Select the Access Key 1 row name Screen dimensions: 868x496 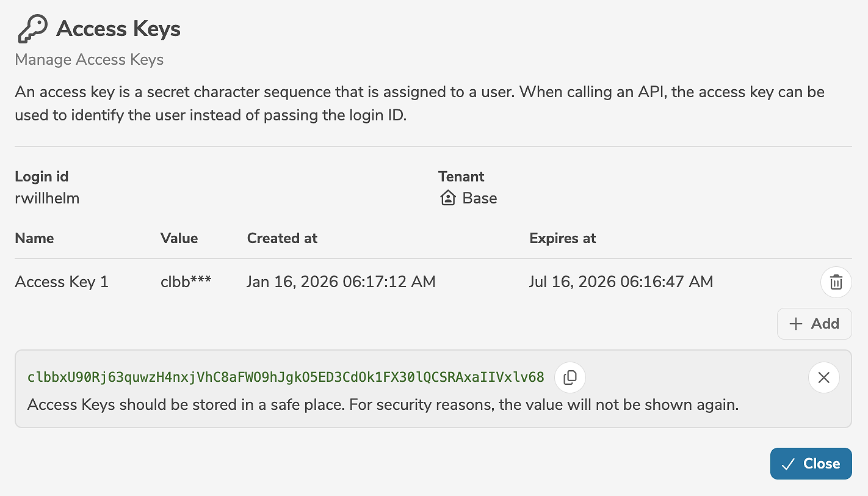pyautogui.click(x=62, y=282)
